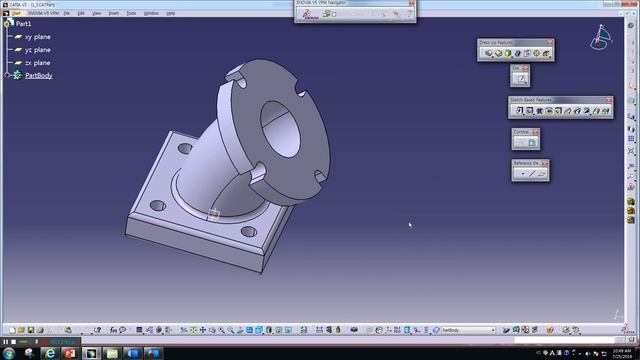The width and height of the screenshot is (640, 360).
Task: Click the Save icon
Action: pyautogui.click(x=31, y=330)
